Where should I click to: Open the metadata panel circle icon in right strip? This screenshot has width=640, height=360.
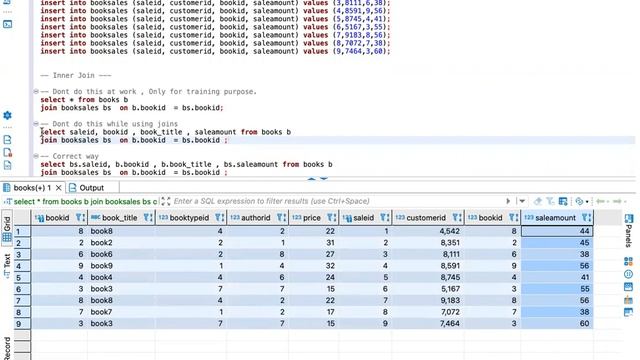629,274
